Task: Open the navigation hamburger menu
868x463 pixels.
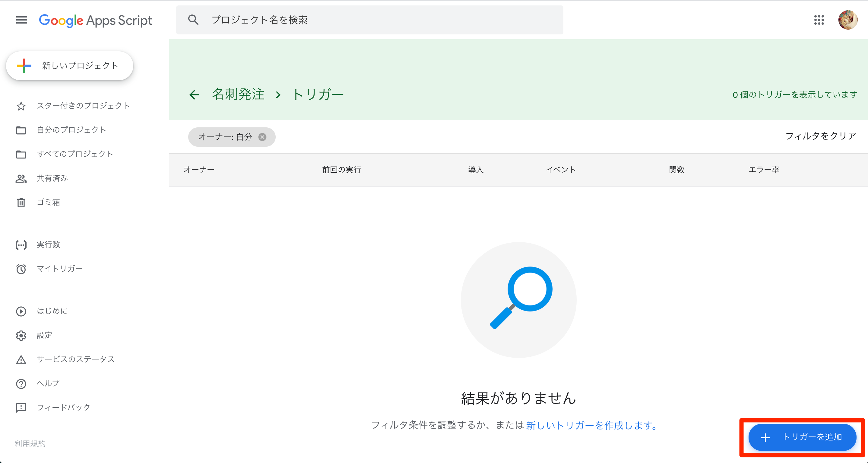Action: tap(21, 20)
